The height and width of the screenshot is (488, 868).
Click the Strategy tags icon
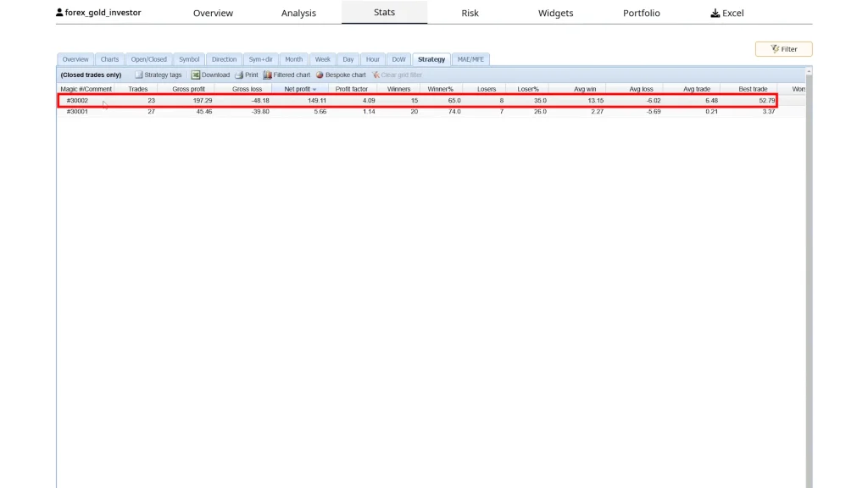click(x=139, y=75)
